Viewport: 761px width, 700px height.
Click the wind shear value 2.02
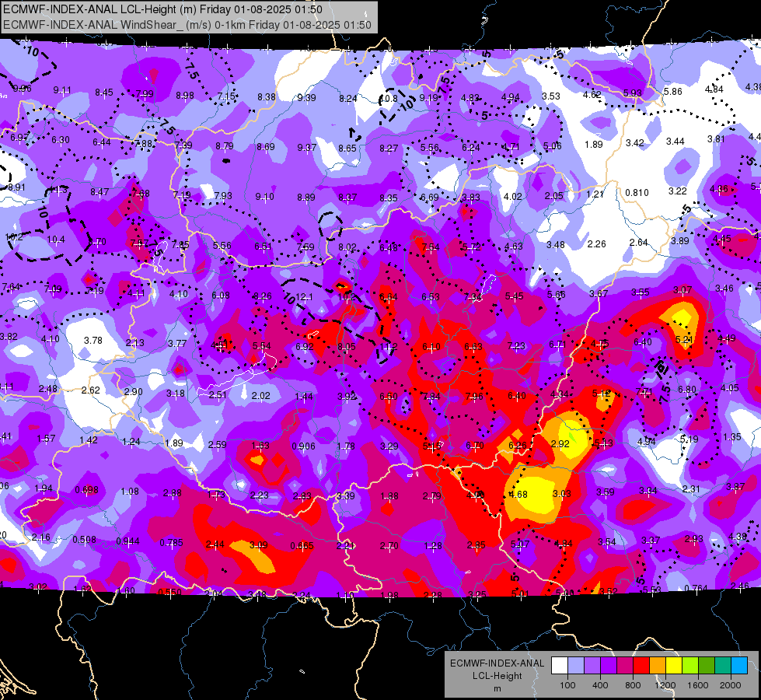coord(260,396)
